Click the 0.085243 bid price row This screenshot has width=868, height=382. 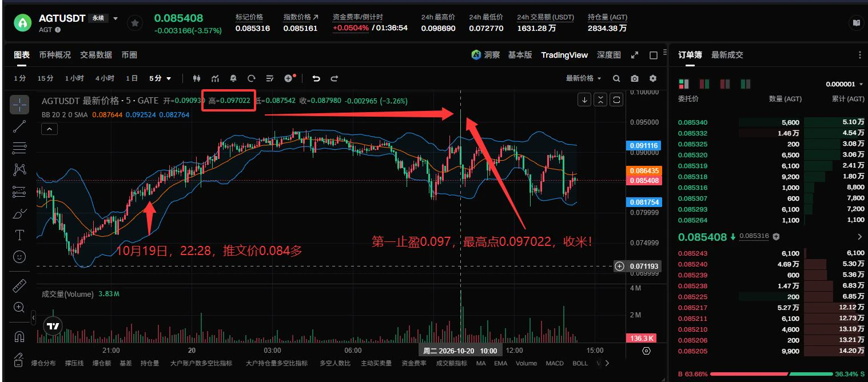771,253
